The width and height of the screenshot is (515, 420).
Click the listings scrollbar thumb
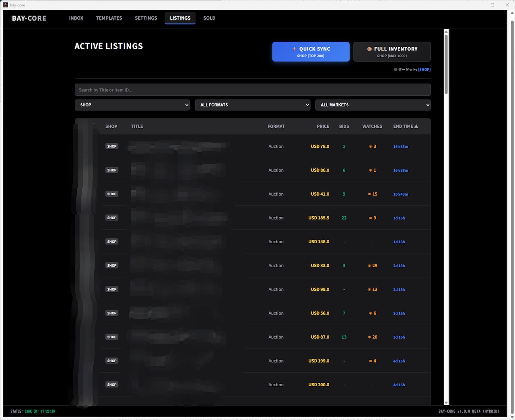click(x=446, y=64)
